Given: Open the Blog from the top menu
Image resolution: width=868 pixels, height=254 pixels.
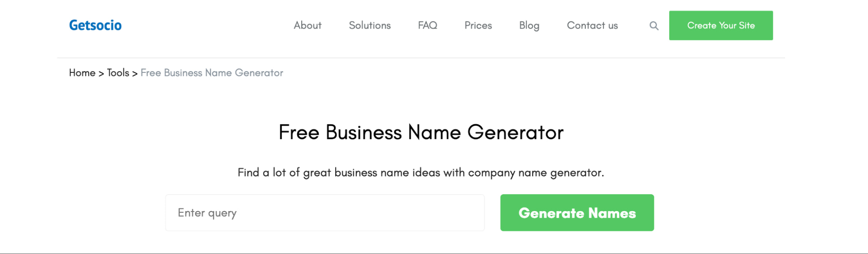Looking at the screenshot, I should click(529, 26).
